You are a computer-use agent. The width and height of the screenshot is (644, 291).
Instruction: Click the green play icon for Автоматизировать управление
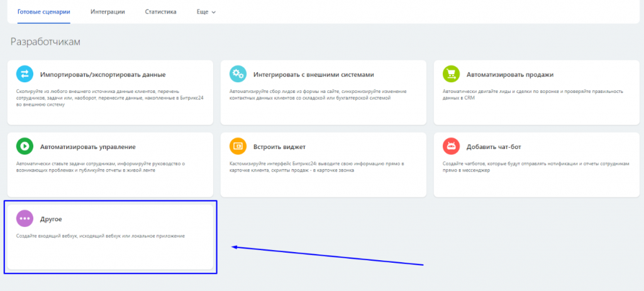point(25,146)
